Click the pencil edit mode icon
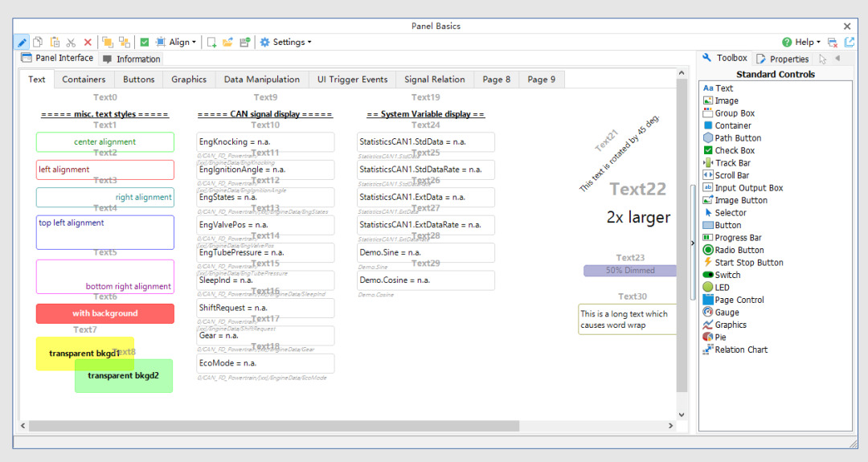Viewport: 868px width, 462px height. click(22, 42)
